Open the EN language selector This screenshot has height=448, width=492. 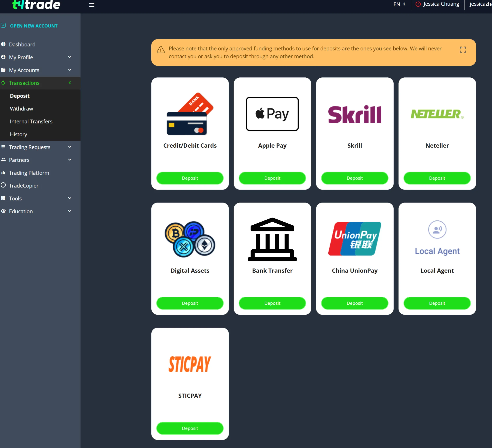pos(399,4)
